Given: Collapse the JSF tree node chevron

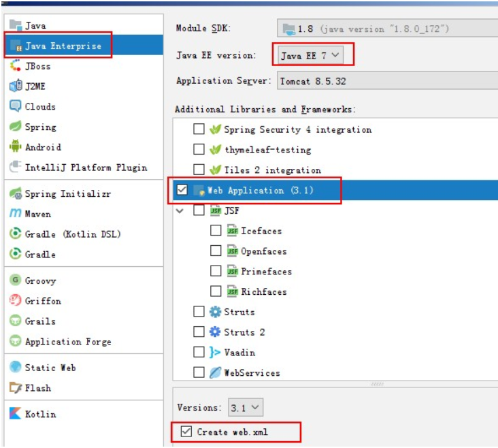Looking at the screenshot, I should pyautogui.click(x=180, y=210).
